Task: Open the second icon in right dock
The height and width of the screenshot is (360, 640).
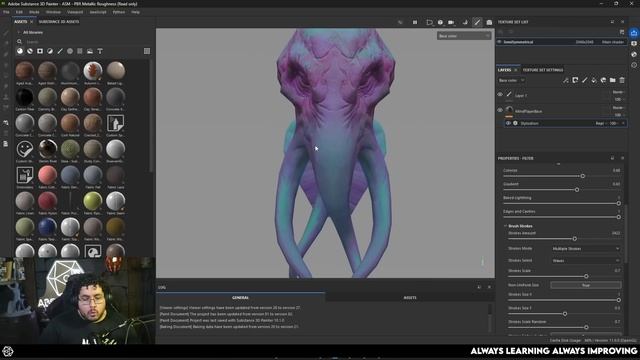Action: 634,43
